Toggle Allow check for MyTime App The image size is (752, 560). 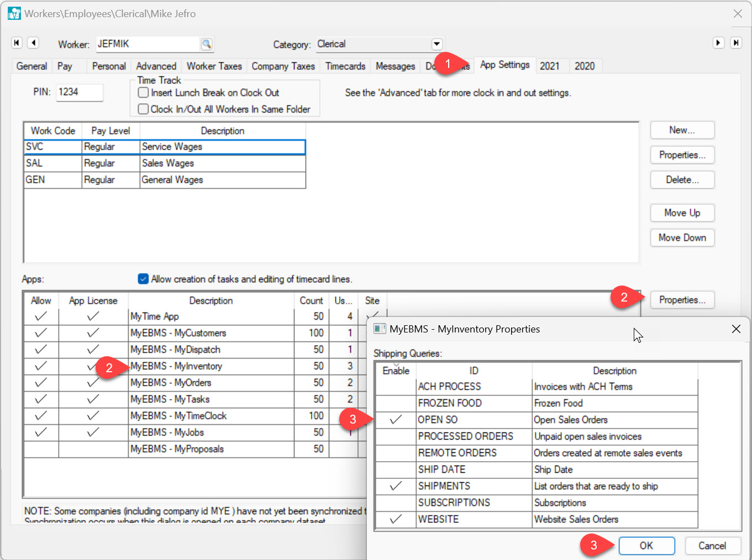click(x=41, y=316)
